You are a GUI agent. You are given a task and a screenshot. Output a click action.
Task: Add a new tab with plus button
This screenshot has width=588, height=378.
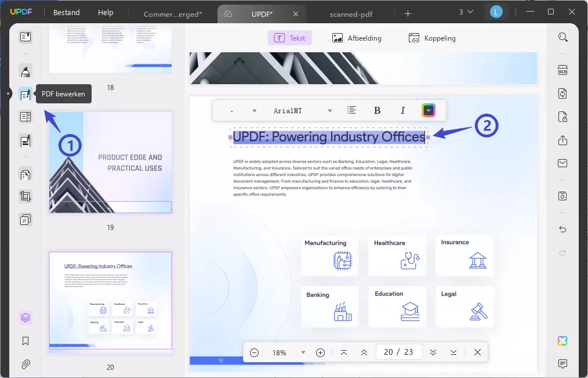pyautogui.click(x=408, y=14)
